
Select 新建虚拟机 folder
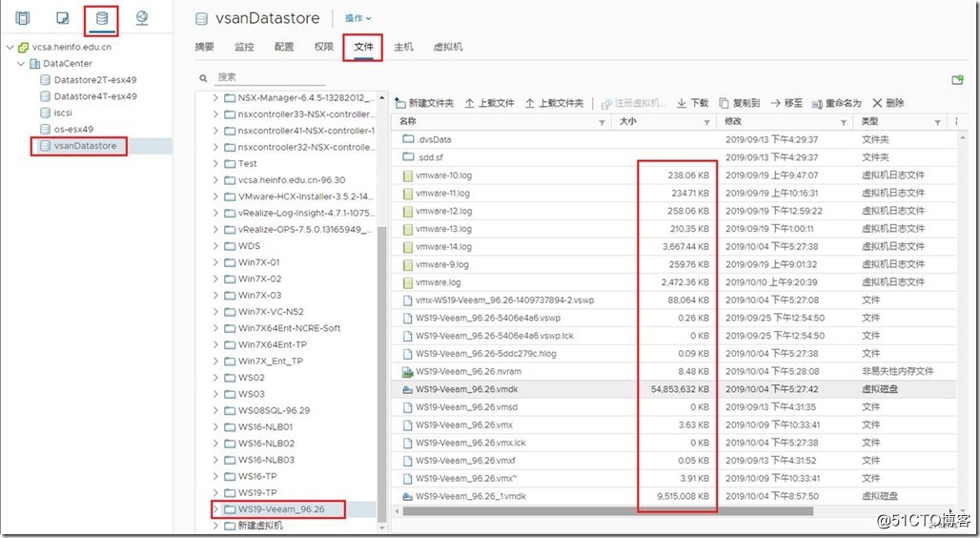(x=260, y=526)
